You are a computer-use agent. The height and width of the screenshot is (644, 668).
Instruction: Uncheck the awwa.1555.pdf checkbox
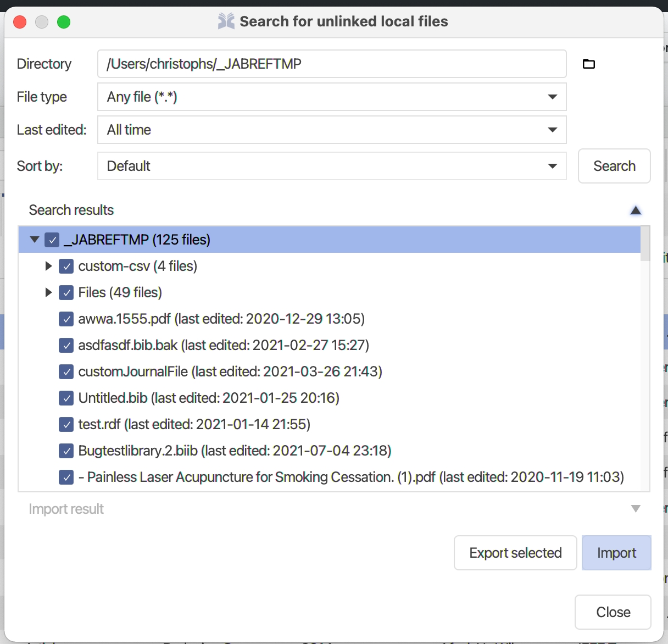[66, 319]
